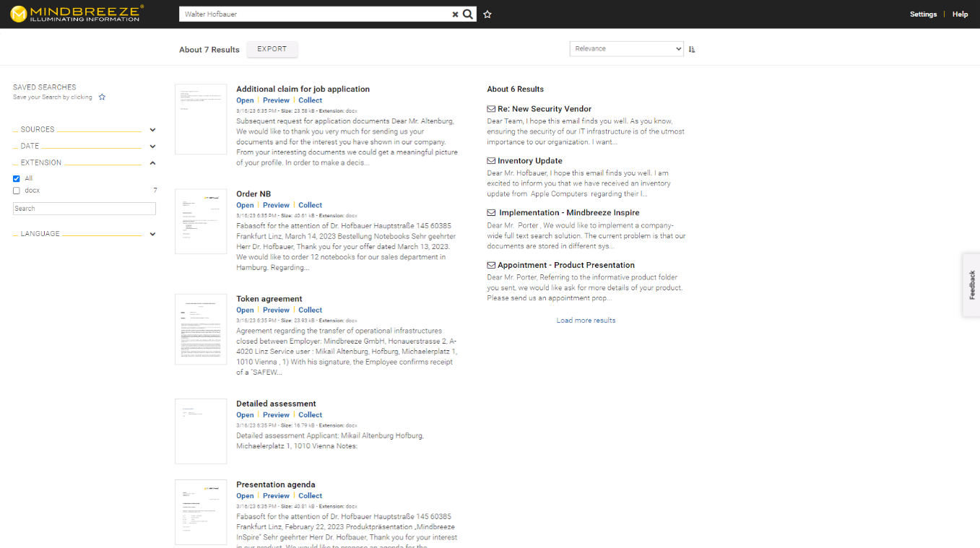Click thumbnail of Token agreement
The image size is (980, 548).
pyautogui.click(x=201, y=329)
